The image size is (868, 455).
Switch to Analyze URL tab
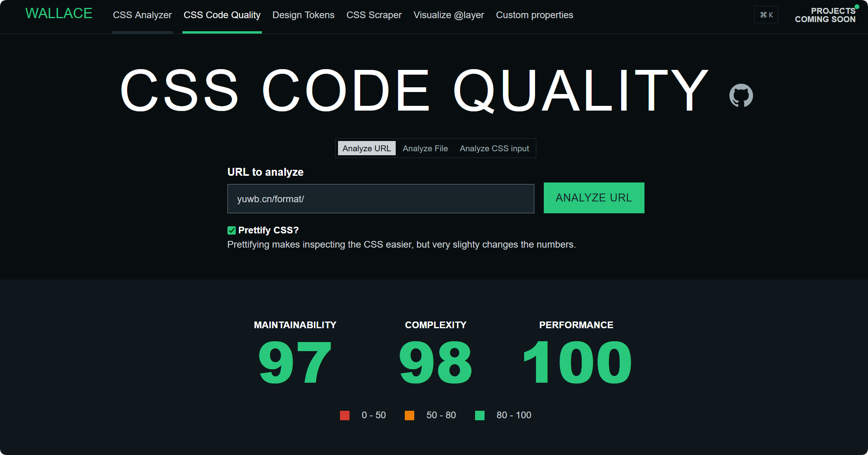pyautogui.click(x=366, y=149)
